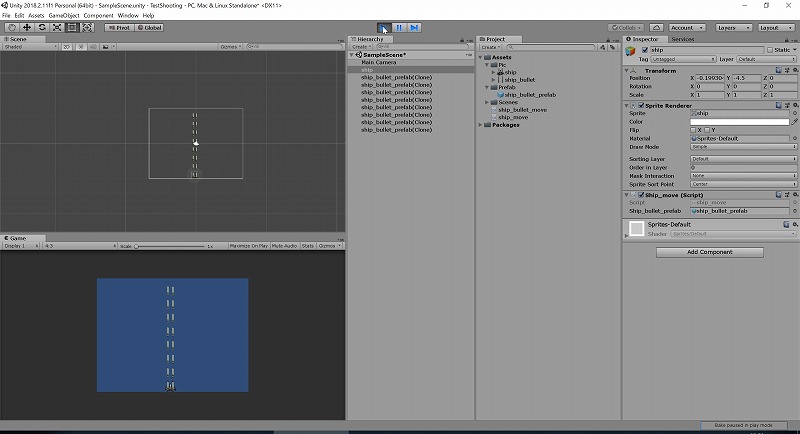Advance one frame with the Step button
800x434 pixels.
414,28
